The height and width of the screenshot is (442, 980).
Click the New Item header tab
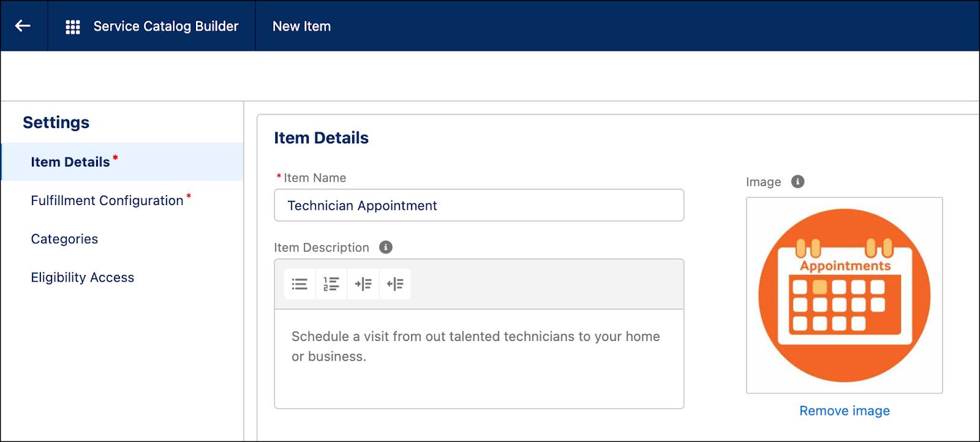(x=301, y=26)
